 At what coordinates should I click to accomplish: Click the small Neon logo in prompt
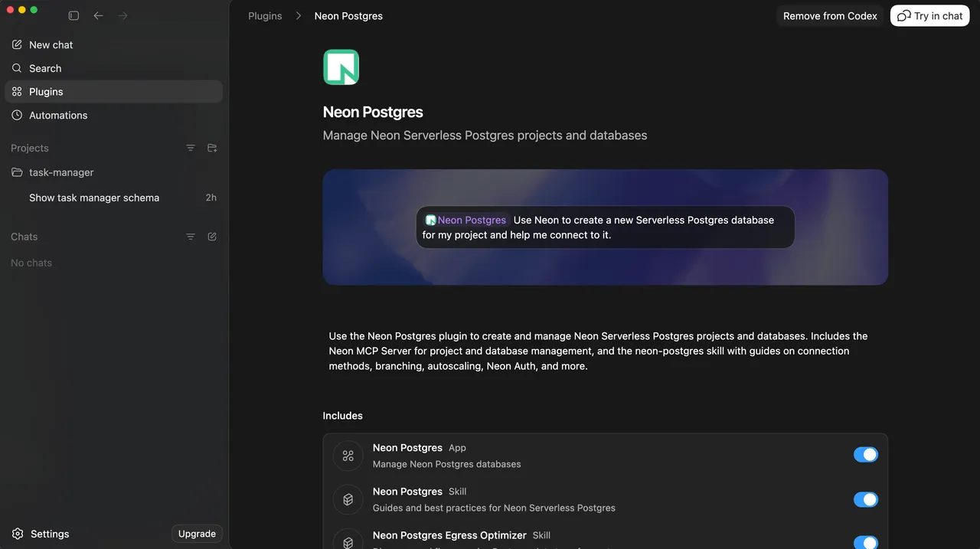coord(430,220)
